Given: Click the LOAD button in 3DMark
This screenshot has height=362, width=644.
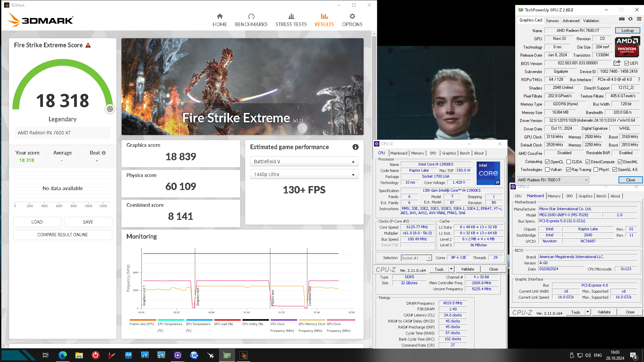Looking at the screenshot, I should [x=37, y=222].
